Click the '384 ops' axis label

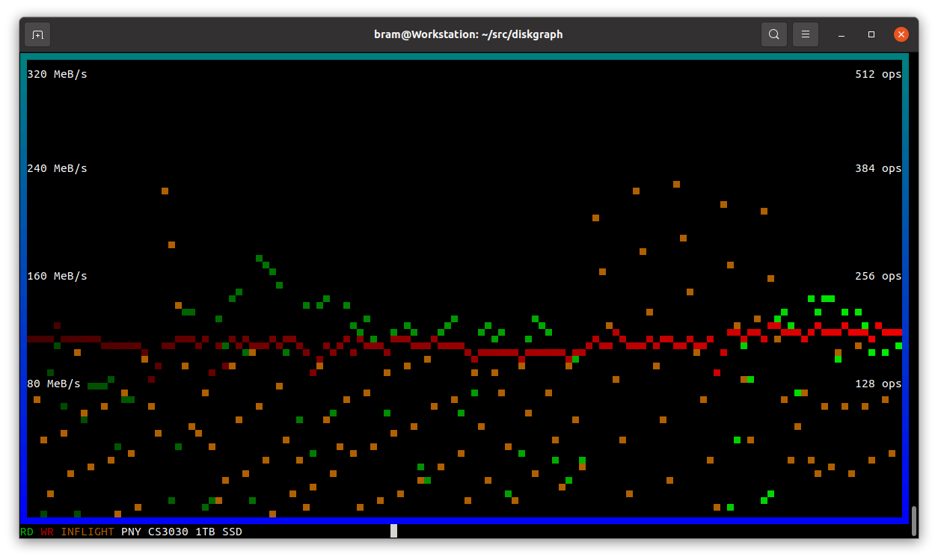pos(878,168)
